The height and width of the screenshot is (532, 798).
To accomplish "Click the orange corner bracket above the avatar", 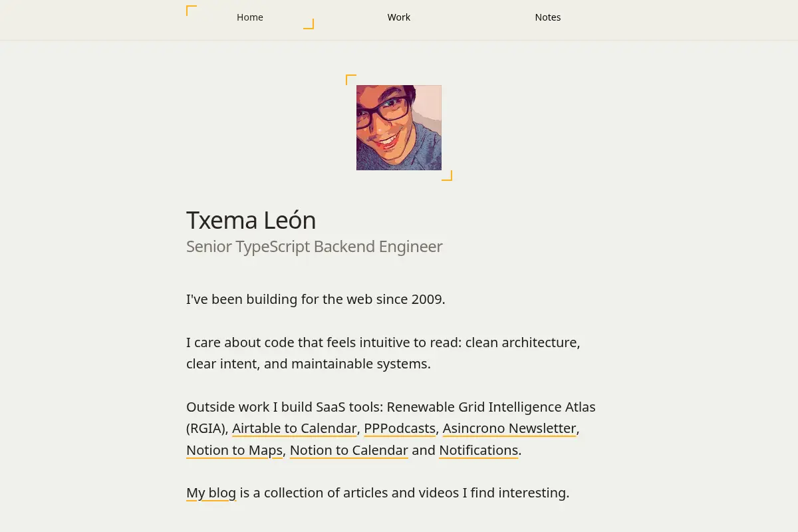I will [x=351, y=80].
